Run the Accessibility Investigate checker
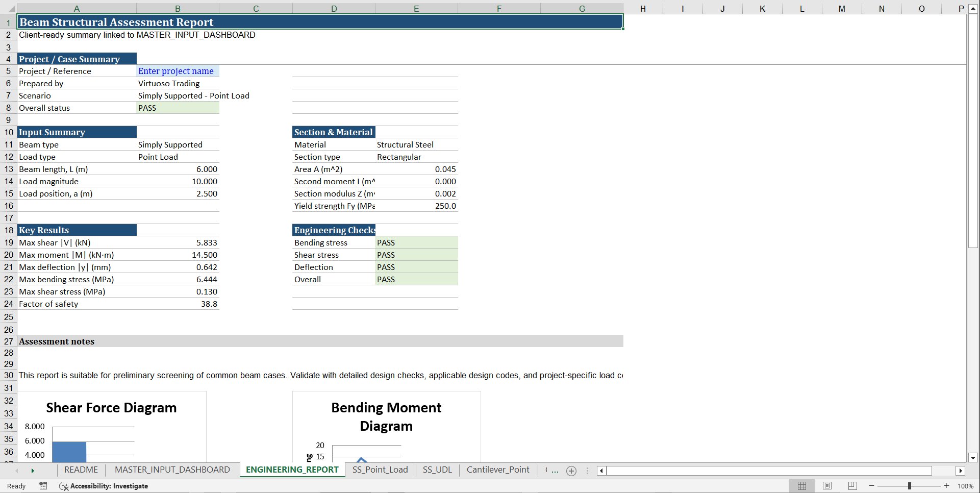 pyautogui.click(x=104, y=486)
